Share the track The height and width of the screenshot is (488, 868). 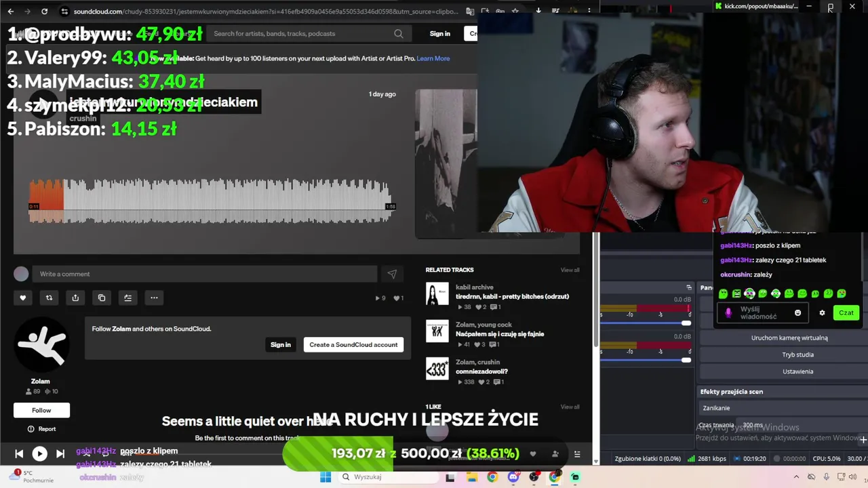tap(75, 298)
